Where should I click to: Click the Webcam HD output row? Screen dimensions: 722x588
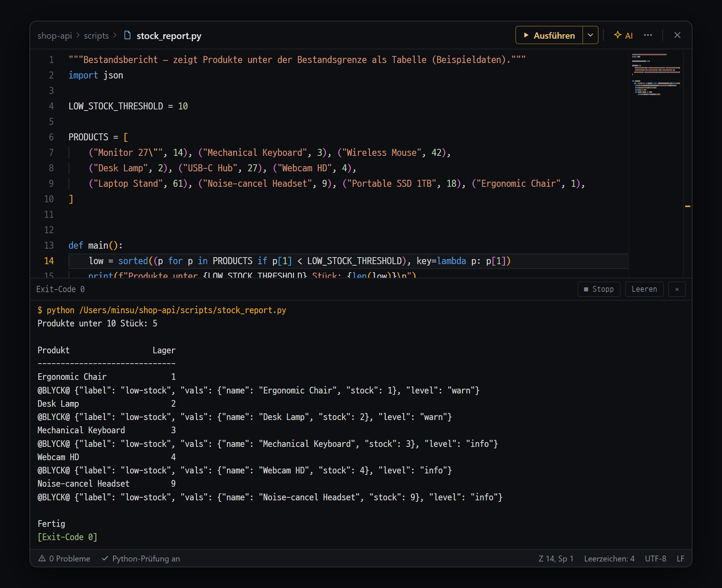106,457
